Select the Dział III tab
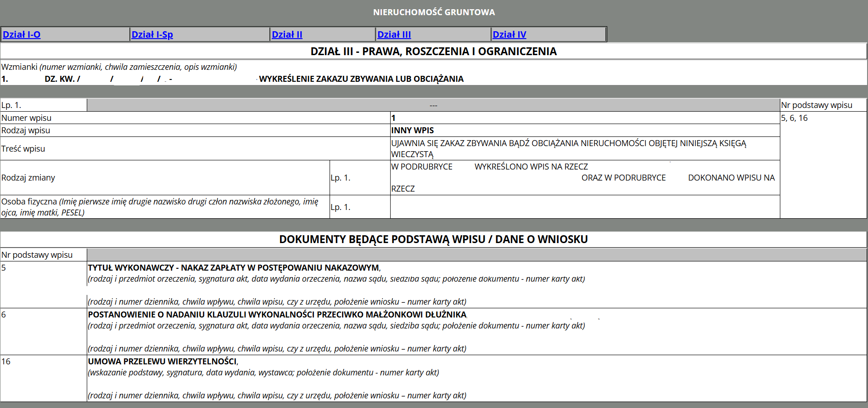Viewport: 868px width, 408px height. [x=394, y=34]
